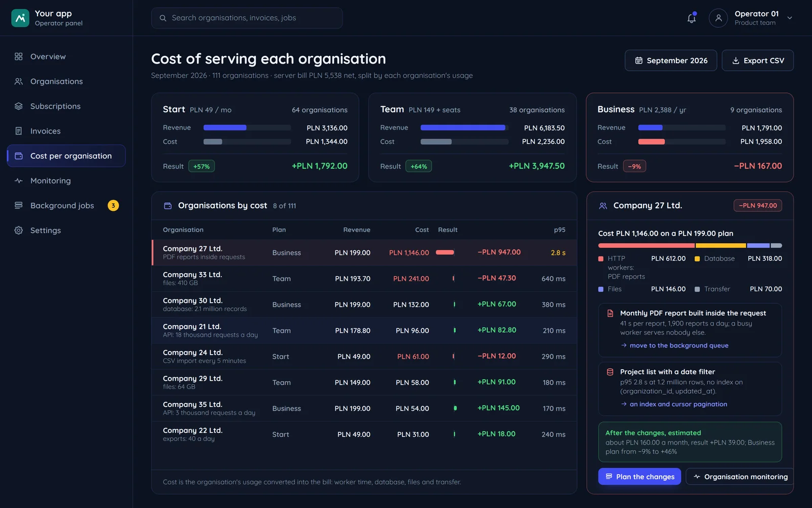812x508 pixels.
Task: Click the Your app logo icon
Action: pyautogui.click(x=20, y=18)
